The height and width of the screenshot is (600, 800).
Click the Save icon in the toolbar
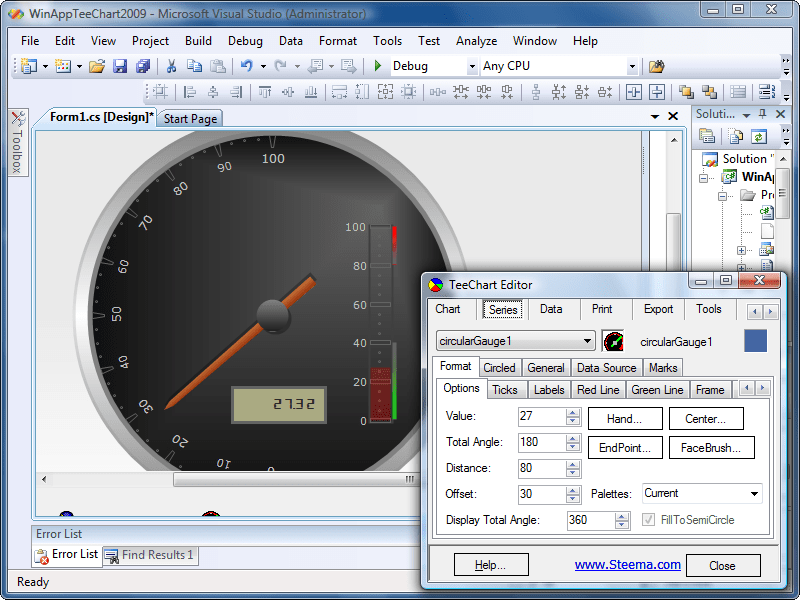click(120, 66)
